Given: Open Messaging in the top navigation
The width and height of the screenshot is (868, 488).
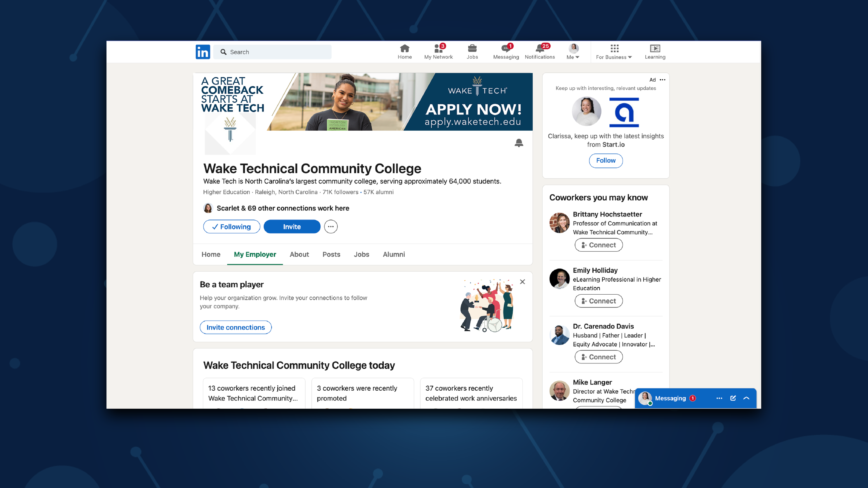Looking at the screenshot, I should [506, 52].
